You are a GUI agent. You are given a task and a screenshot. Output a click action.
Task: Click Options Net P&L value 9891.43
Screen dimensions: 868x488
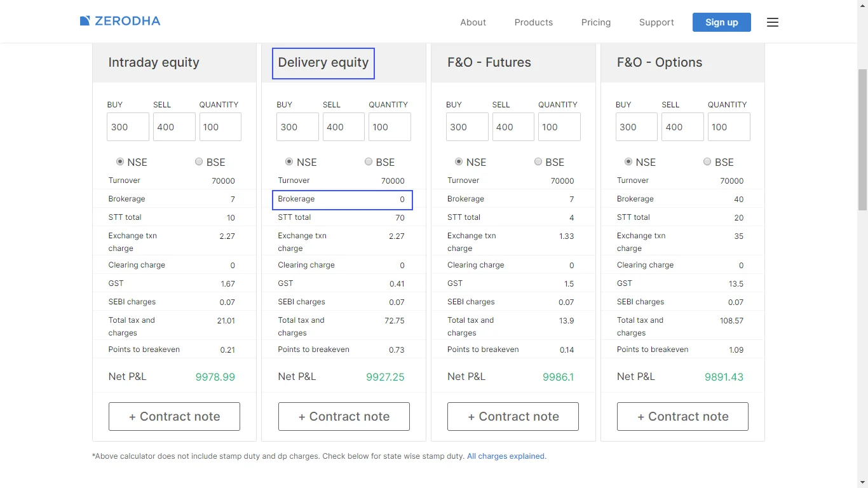(724, 377)
